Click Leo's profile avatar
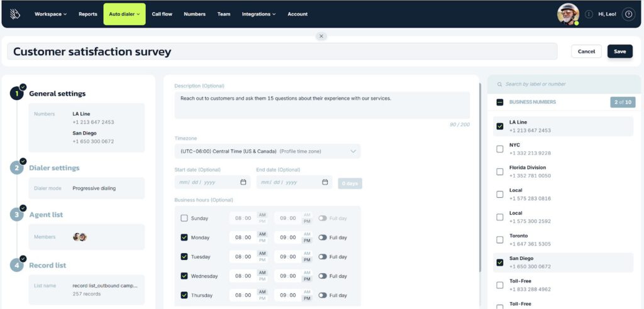644x309 pixels. (568, 14)
